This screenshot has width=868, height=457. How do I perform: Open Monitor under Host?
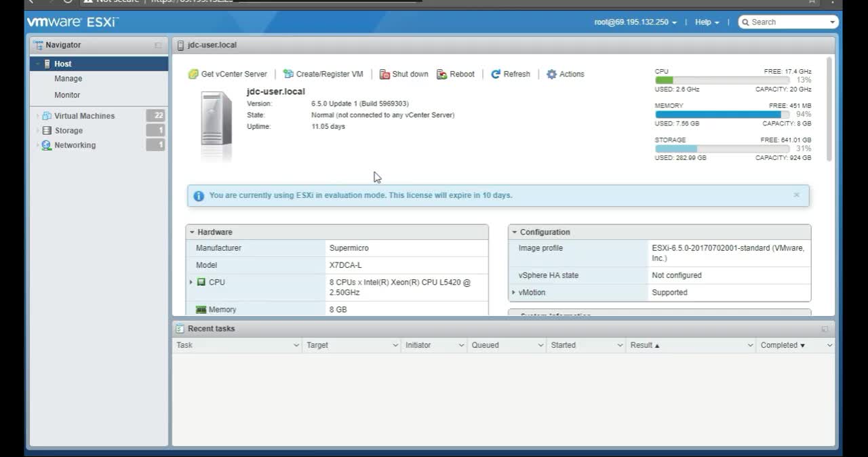point(67,95)
